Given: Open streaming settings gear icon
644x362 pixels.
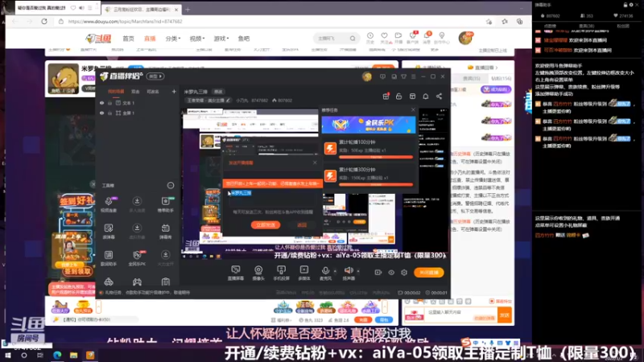Looking at the screenshot, I should (x=404, y=272).
